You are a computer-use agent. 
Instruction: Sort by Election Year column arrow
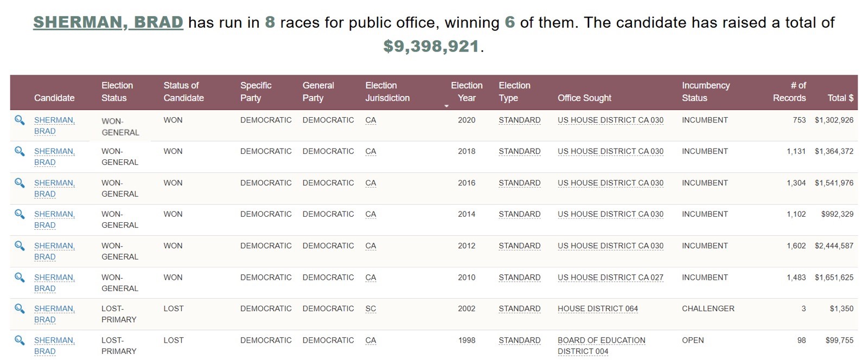pos(446,106)
